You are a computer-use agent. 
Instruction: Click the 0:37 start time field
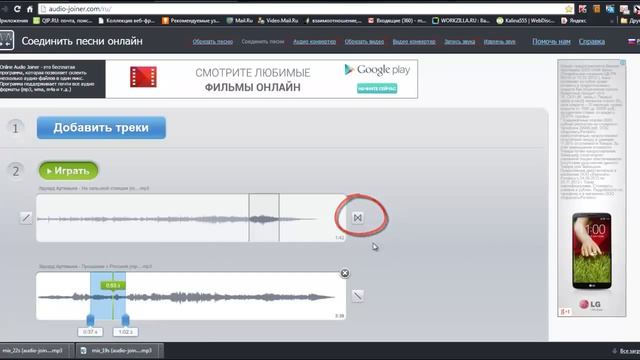pyautogui.click(x=90, y=332)
